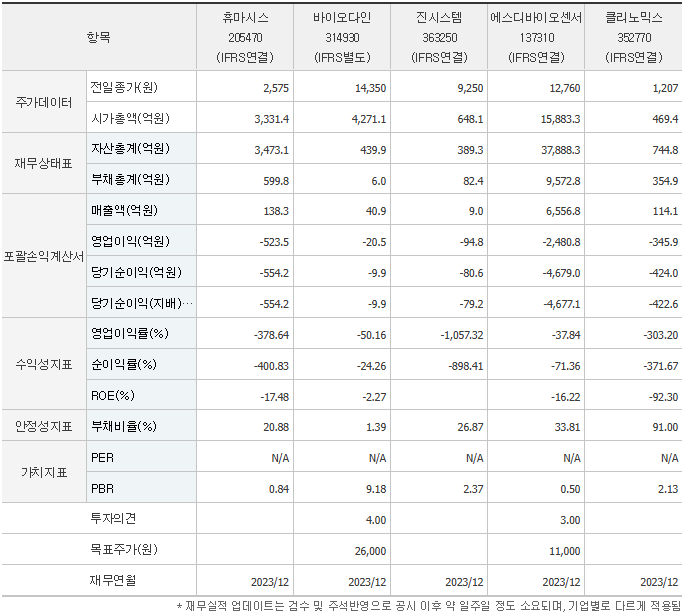Viewport: 684px width, 613px height.
Task: Click the 영업이익(억원) row label
Action: [130, 241]
